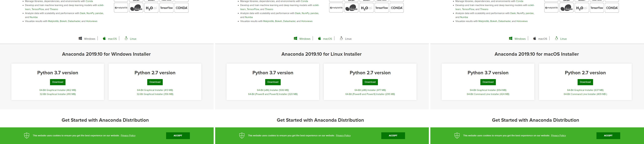Download Python 3.7 version for Linux

(x=273, y=82)
